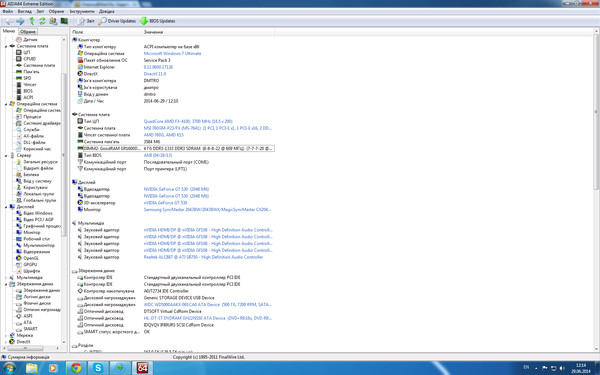Select ACPI node in the left tree

pos(28,98)
